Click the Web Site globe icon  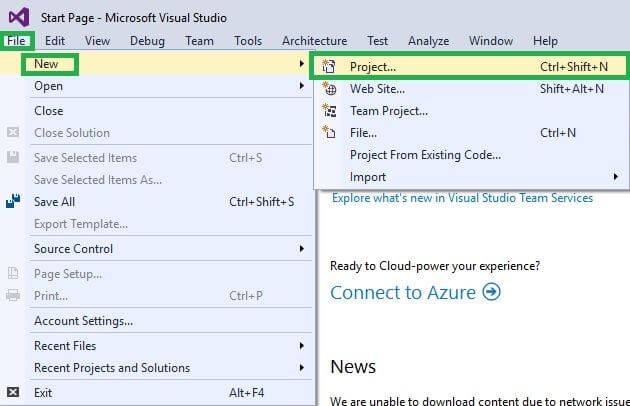click(329, 89)
